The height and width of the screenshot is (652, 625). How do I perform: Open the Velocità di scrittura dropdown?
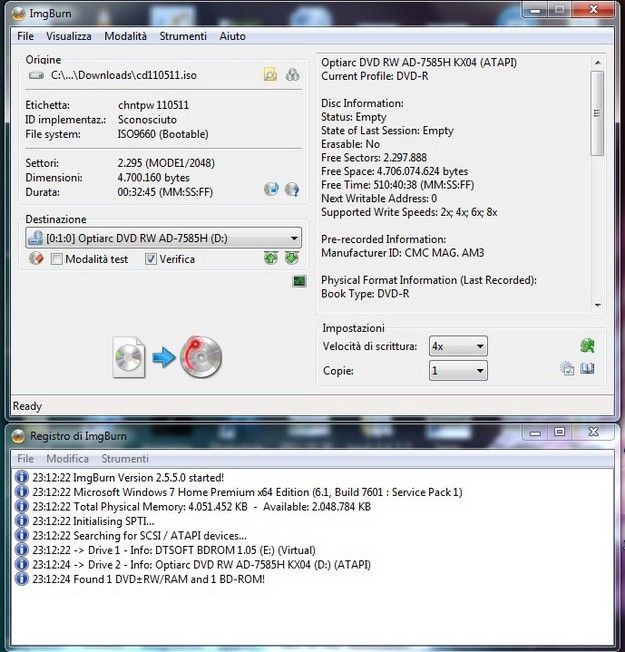tap(480, 346)
